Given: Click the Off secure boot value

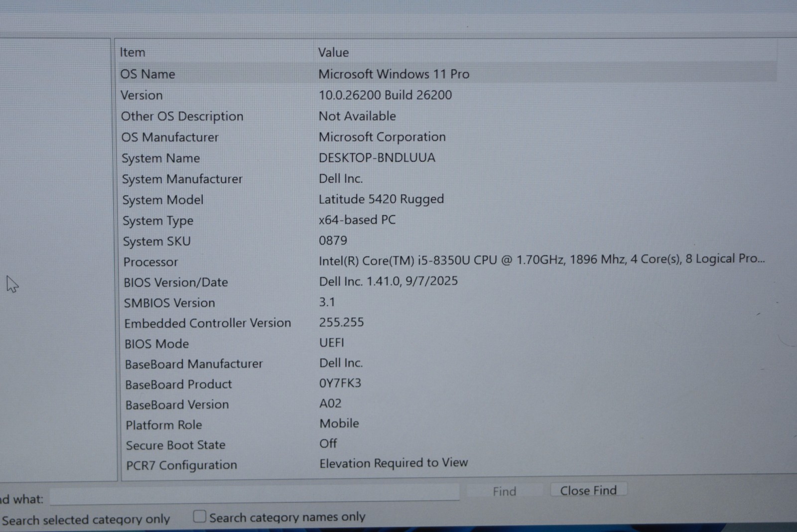Looking at the screenshot, I should click(x=328, y=443).
